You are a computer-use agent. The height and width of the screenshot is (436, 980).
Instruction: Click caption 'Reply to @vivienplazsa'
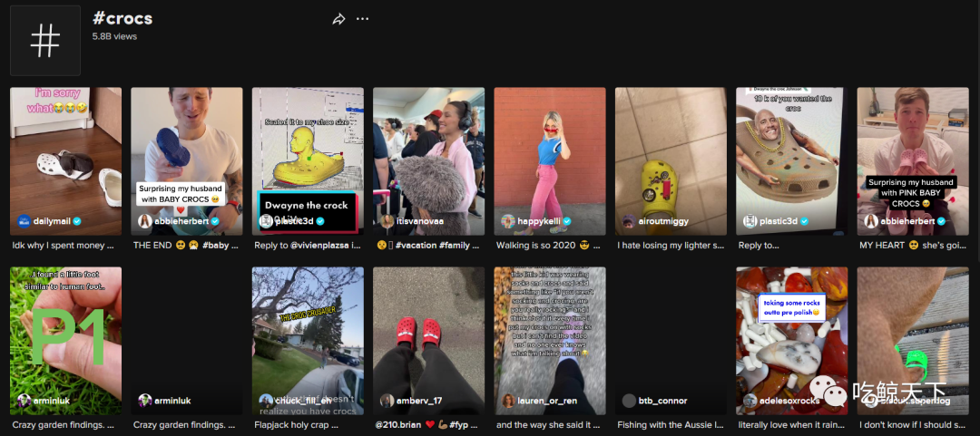point(308,246)
